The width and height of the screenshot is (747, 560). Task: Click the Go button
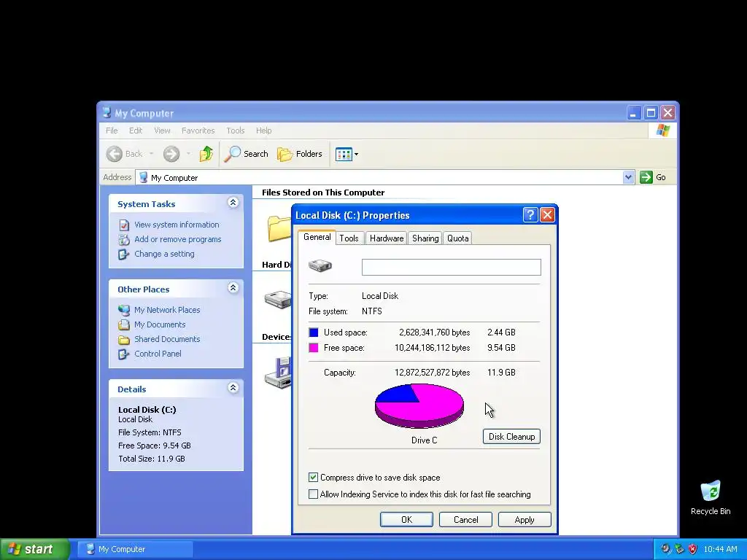(x=653, y=177)
